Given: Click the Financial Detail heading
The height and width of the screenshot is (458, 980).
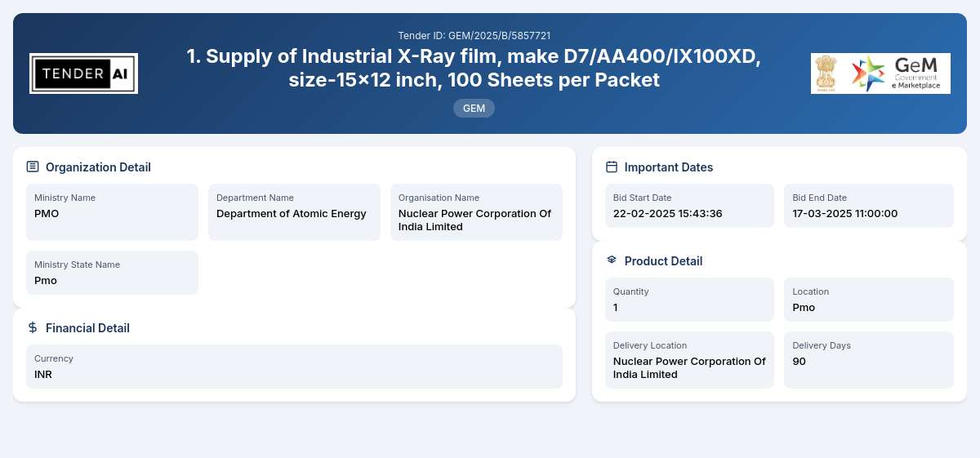Looking at the screenshot, I should pos(87,328).
